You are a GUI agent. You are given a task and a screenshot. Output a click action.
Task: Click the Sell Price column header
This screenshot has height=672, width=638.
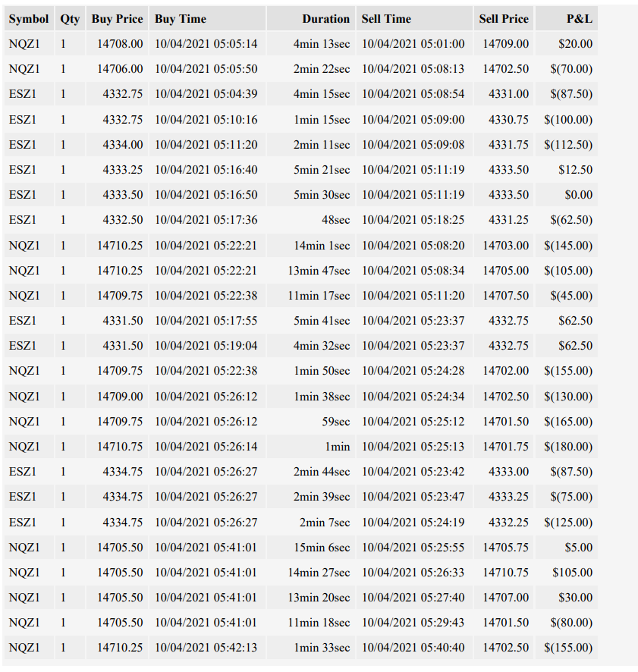click(504, 19)
